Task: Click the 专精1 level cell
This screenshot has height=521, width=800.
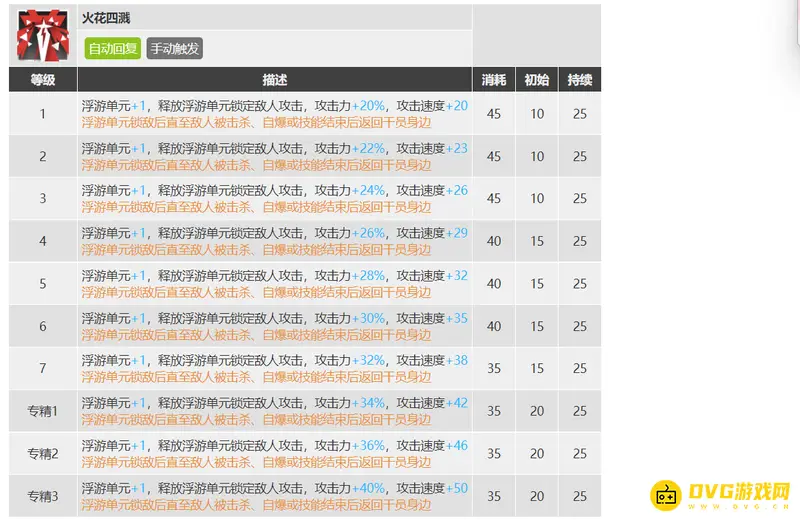Action: [43, 411]
